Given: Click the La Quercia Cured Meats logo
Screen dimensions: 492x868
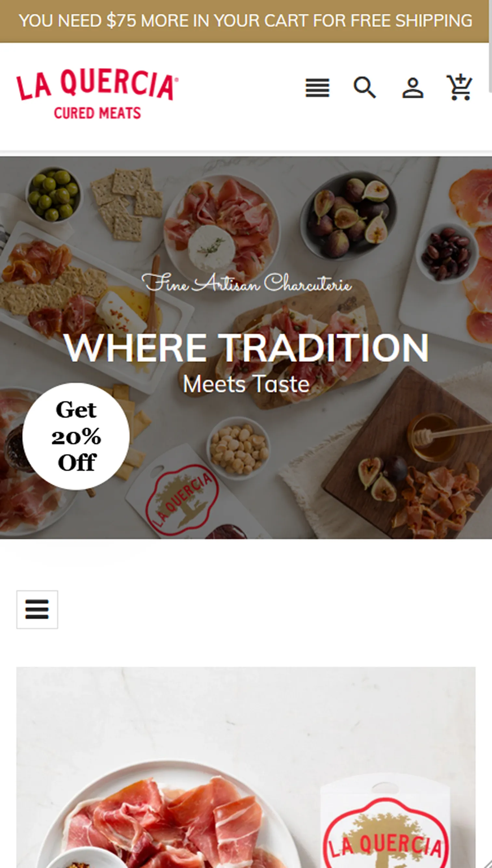Looking at the screenshot, I should (x=97, y=94).
